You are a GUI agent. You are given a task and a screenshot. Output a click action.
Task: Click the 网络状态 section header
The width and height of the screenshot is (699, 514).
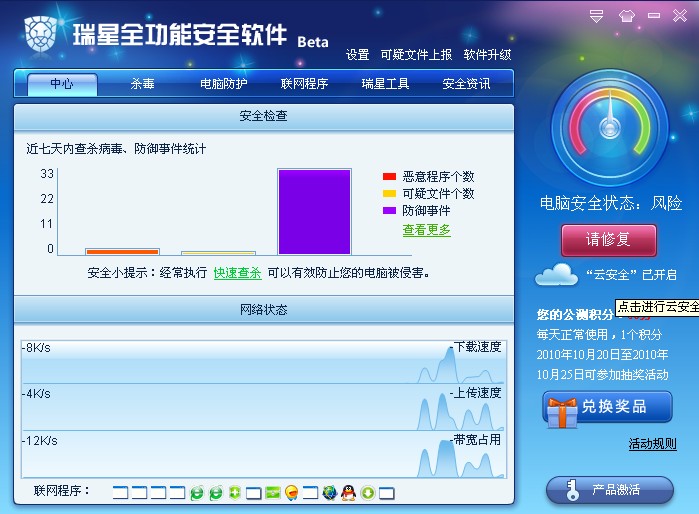click(264, 310)
